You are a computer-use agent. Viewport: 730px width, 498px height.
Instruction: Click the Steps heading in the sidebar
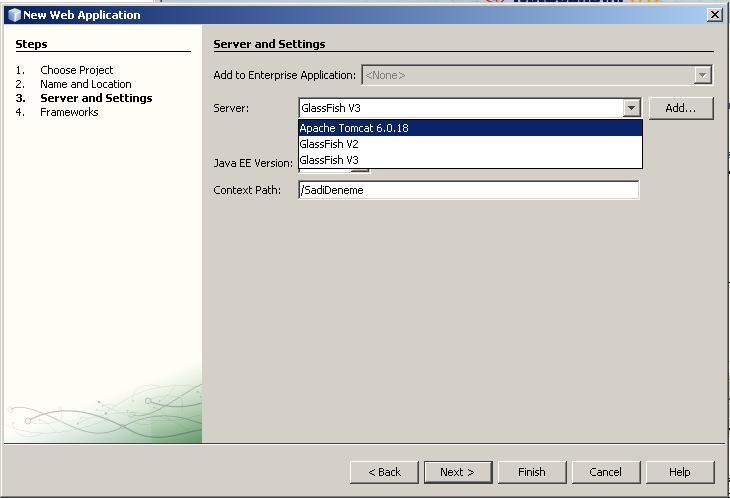point(31,44)
